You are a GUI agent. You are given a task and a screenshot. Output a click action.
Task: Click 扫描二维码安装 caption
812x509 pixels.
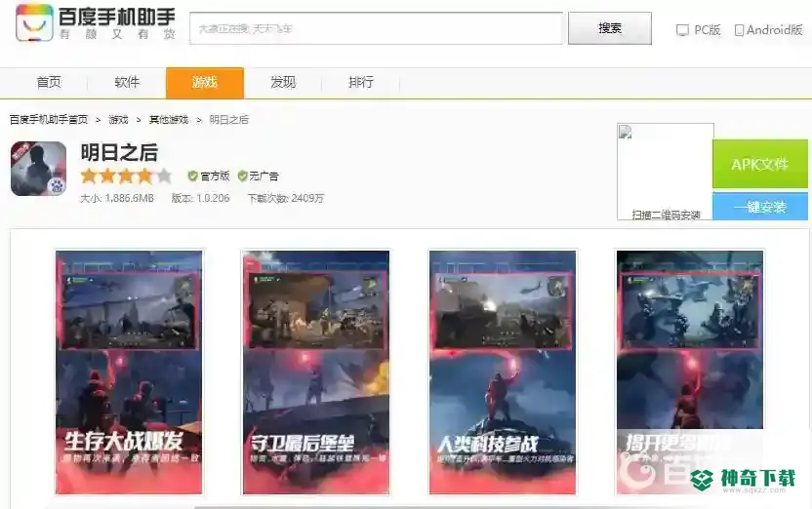(x=666, y=215)
